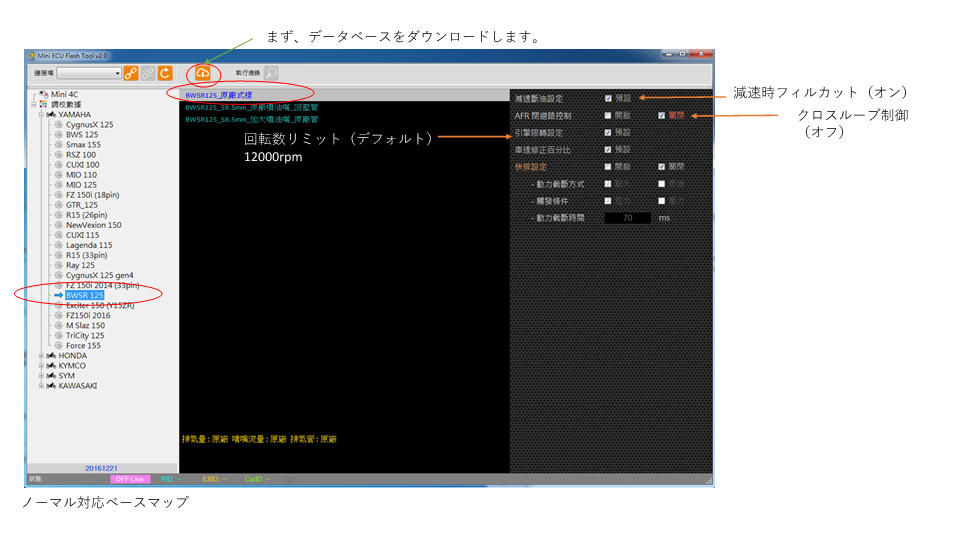This screenshot has height=540, width=960.
Task: Select M Slaz 150 model
Action: click(85, 325)
